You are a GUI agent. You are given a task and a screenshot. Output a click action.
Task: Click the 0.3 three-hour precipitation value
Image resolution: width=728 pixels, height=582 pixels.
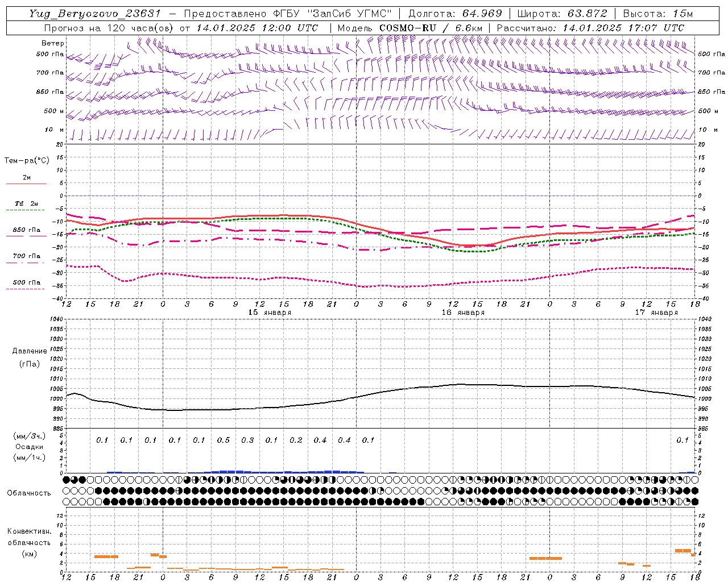point(247,440)
